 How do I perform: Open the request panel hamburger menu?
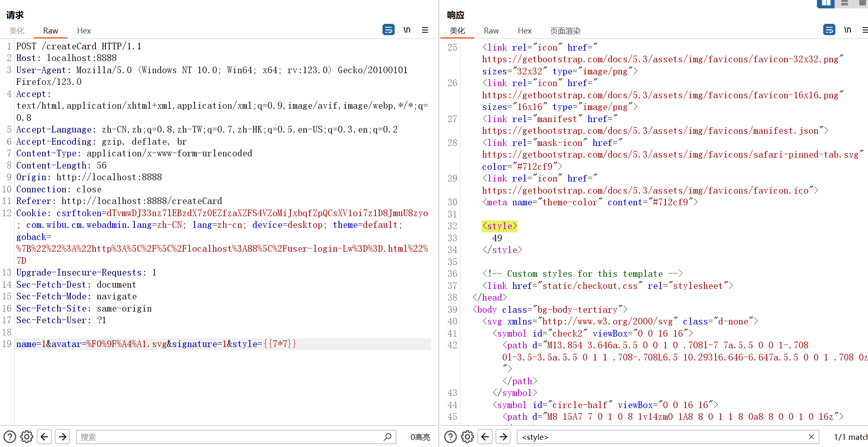[425, 30]
